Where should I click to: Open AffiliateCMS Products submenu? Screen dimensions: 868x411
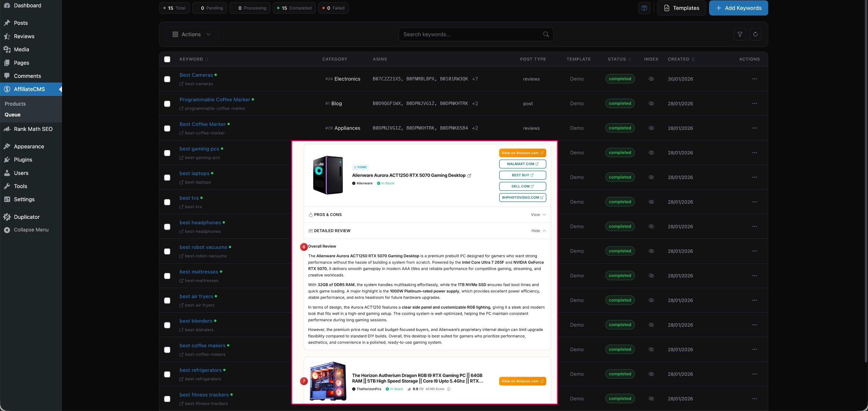(x=15, y=104)
